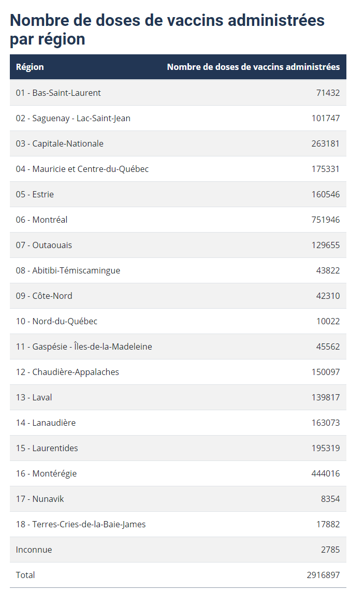Screen dimensions: 364x591
Task: Select the 13 - Laval row
Action: pyautogui.click(x=178, y=397)
